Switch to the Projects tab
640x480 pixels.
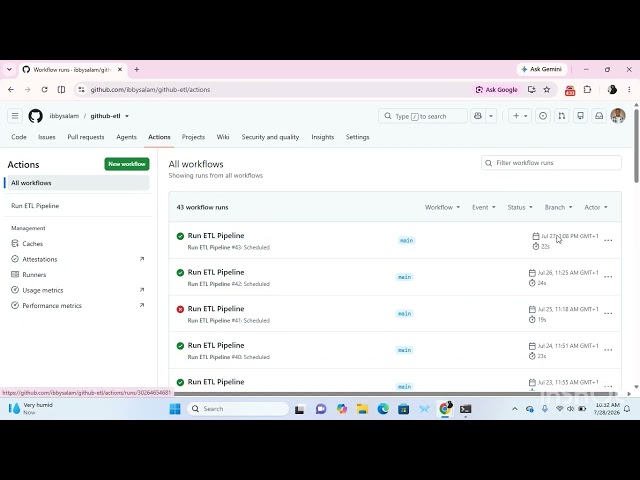(x=193, y=137)
